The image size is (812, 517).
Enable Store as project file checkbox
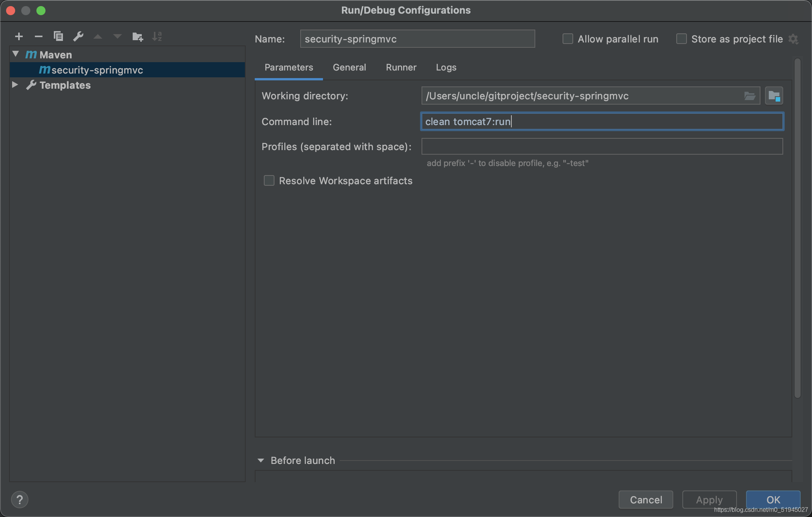(681, 39)
